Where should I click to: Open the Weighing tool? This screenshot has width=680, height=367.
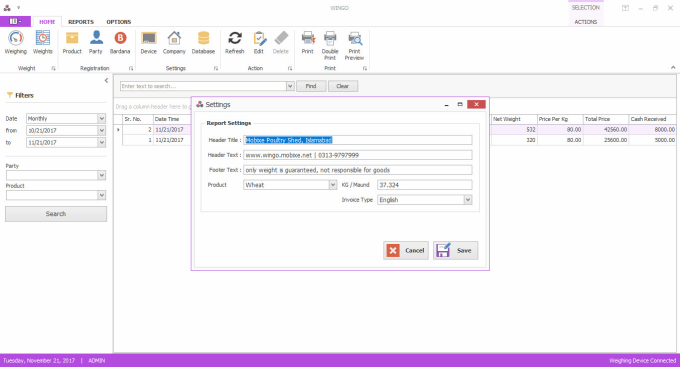pyautogui.click(x=16, y=43)
